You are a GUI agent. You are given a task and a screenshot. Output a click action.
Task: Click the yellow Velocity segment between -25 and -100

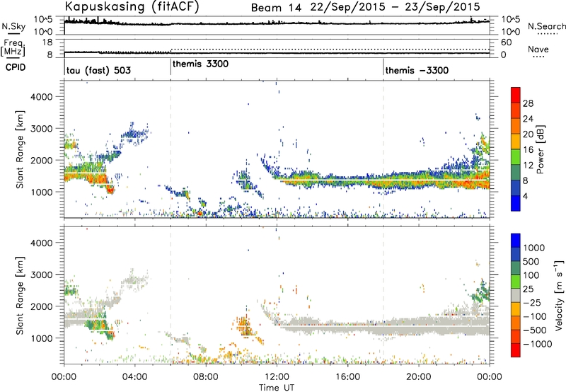[516, 309]
